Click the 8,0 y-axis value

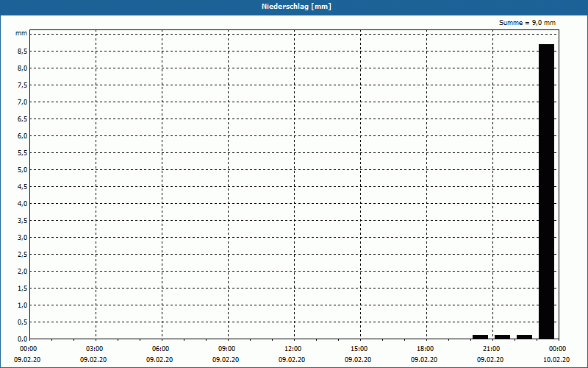(x=23, y=68)
